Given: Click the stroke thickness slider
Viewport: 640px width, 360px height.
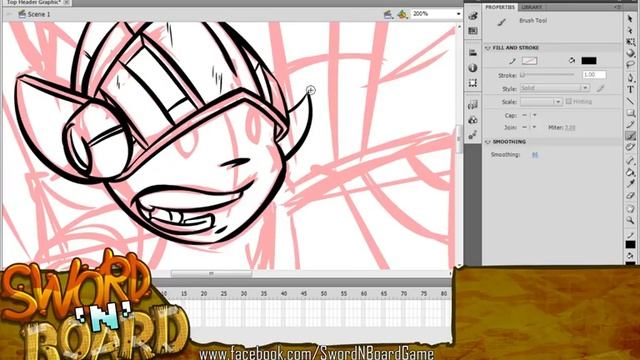Looking at the screenshot, I should (547, 75).
